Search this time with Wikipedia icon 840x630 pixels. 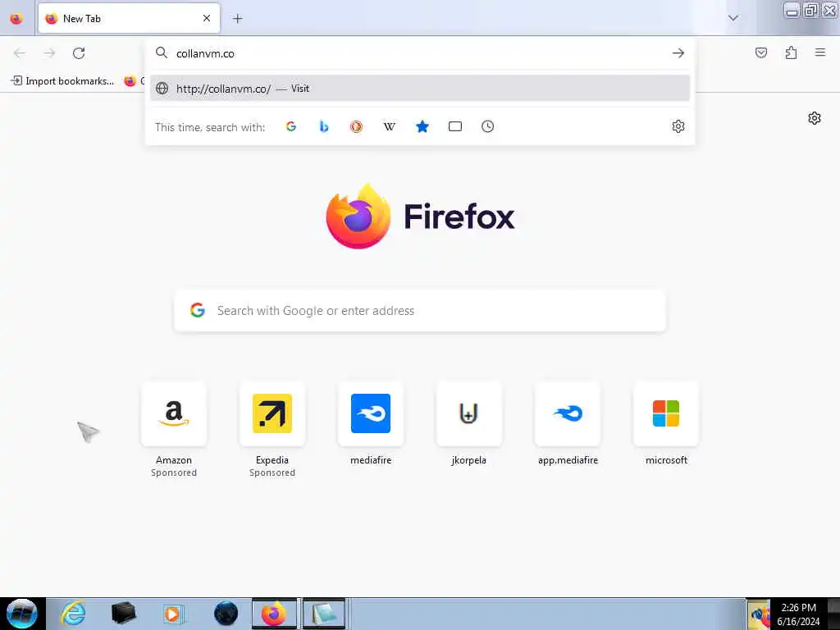[390, 126]
